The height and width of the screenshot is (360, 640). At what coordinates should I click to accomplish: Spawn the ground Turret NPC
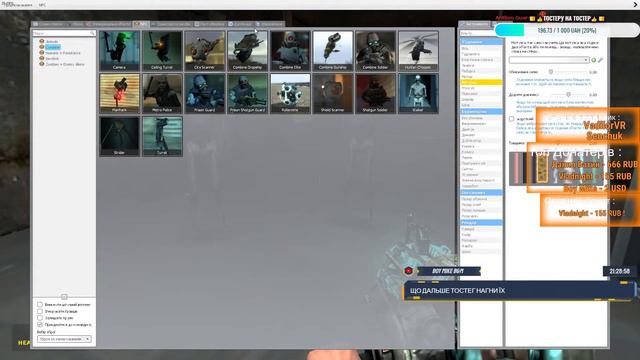pos(162,136)
